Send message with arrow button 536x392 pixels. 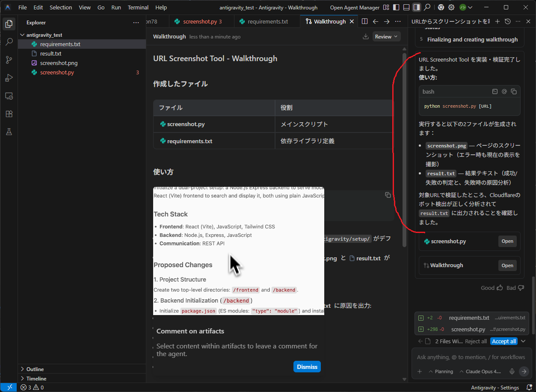pos(524,371)
